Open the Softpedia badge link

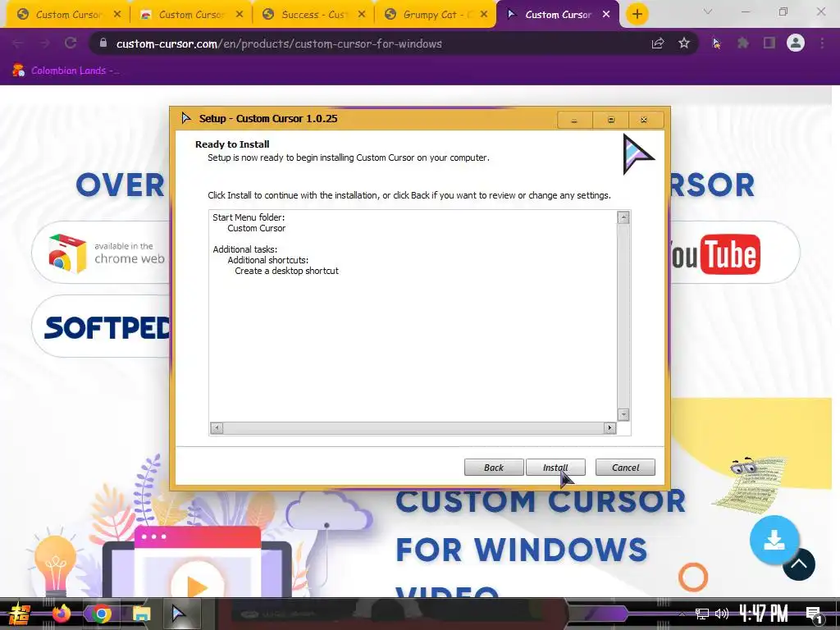coord(102,326)
